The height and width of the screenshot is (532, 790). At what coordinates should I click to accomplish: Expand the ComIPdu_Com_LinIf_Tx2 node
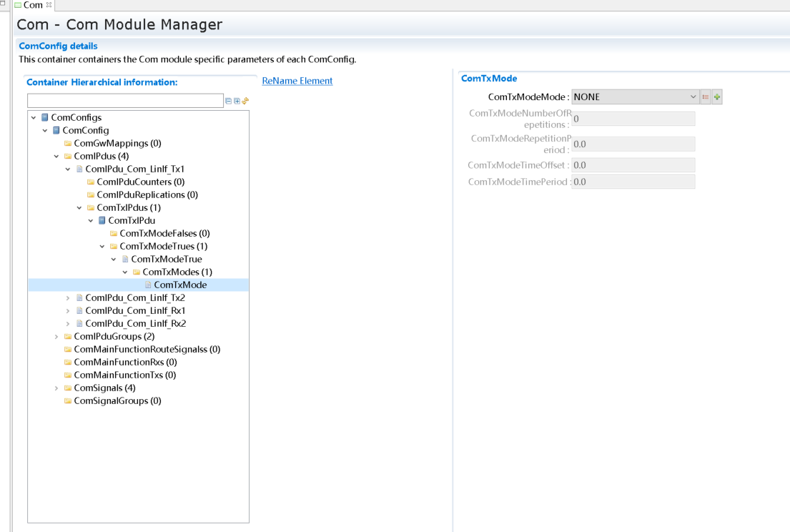pyautogui.click(x=68, y=297)
